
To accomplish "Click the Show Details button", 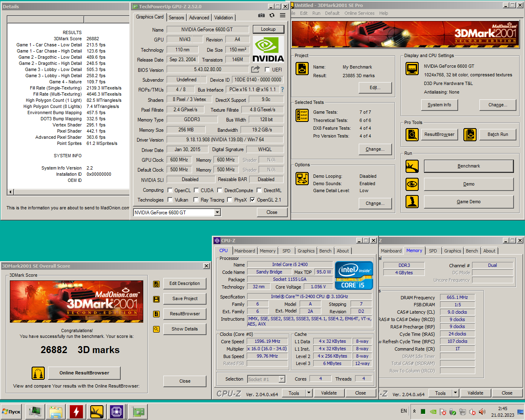I will click(x=185, y=329).
